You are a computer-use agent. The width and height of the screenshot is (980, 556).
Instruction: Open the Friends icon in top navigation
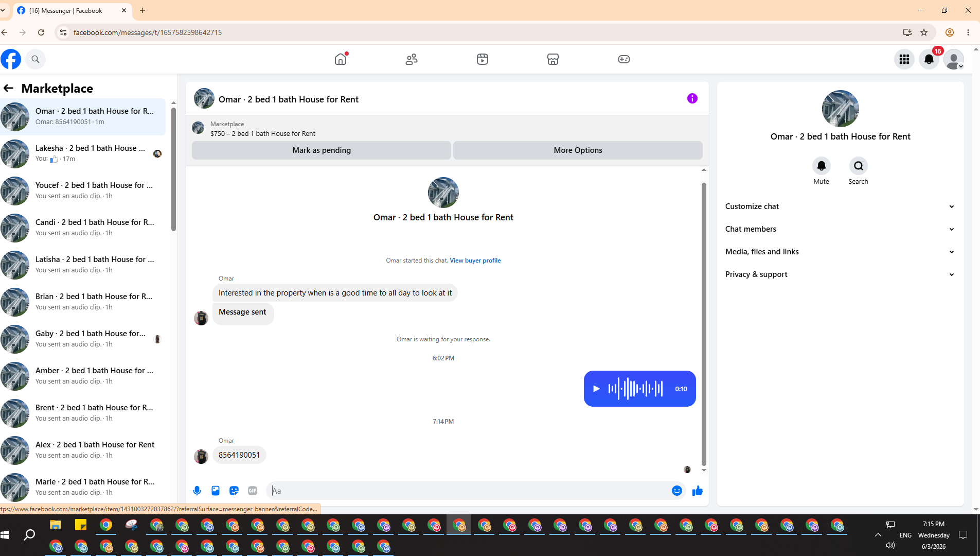[412, 59]
